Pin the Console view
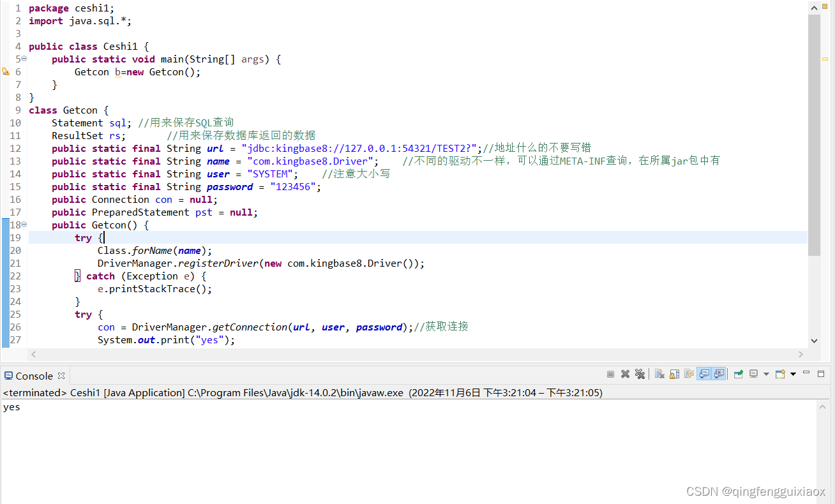This screenshot has height=504, width=835. (x=737, y=374)
